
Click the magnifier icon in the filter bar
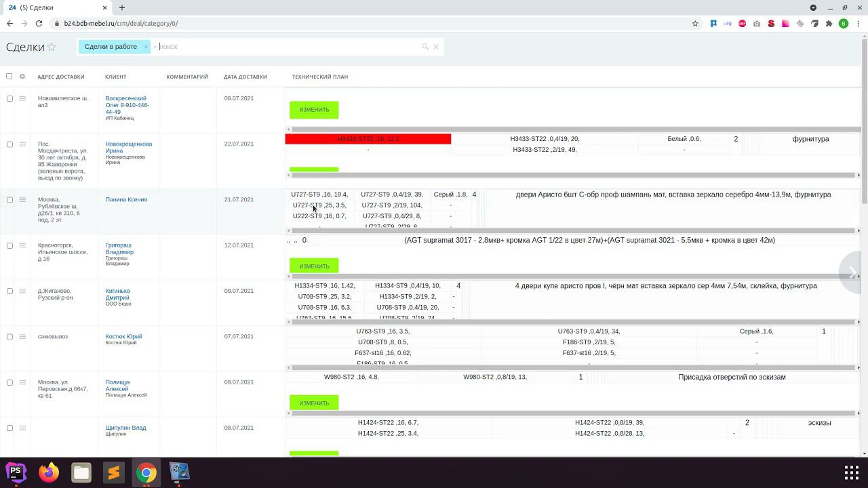[425, 47]
